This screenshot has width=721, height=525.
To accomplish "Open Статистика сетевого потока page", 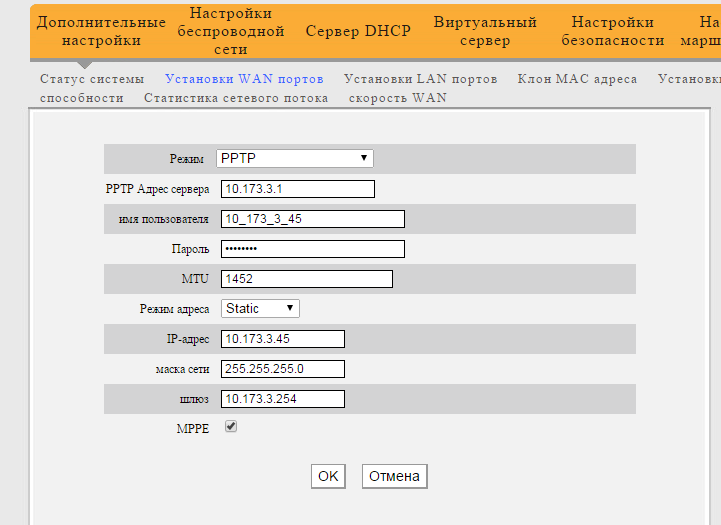I will [236, 98].
